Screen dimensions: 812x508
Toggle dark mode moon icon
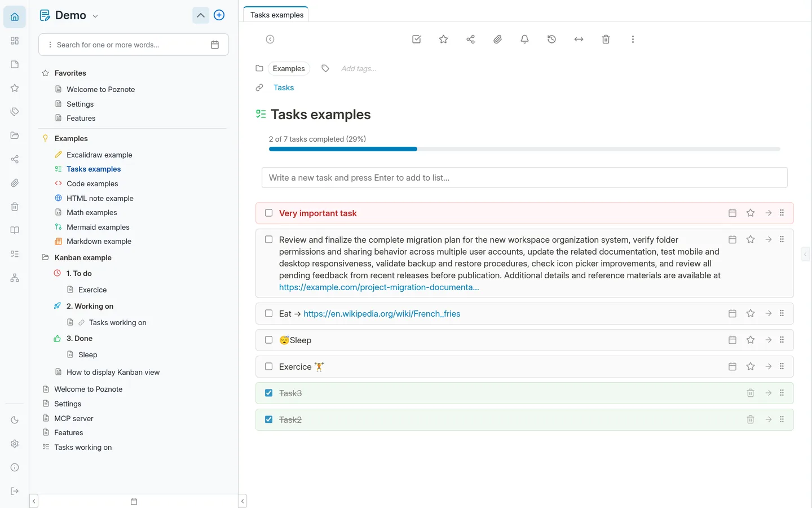[x=15, y=420]
